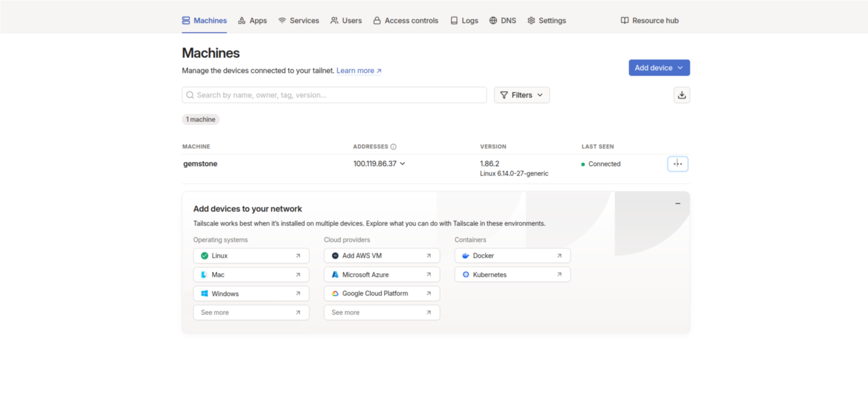Switch to the Apps tab
Viewport: 868px width, 397px height.
[252, 20]
